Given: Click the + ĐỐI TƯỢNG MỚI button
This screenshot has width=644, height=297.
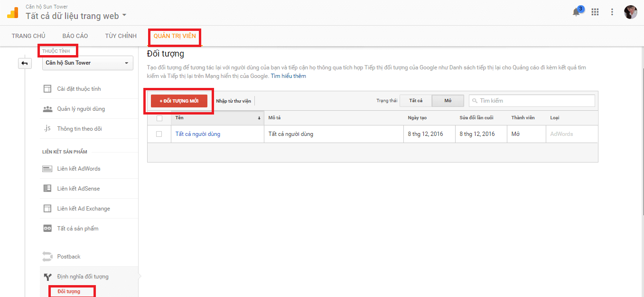Looking at the screenshot, I should 179,101.
